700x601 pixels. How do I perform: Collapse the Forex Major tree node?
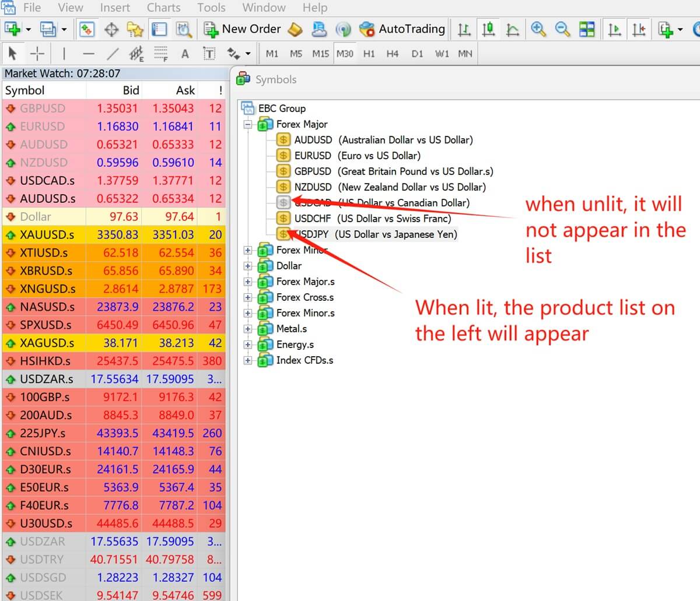click(x=248, y=124)
